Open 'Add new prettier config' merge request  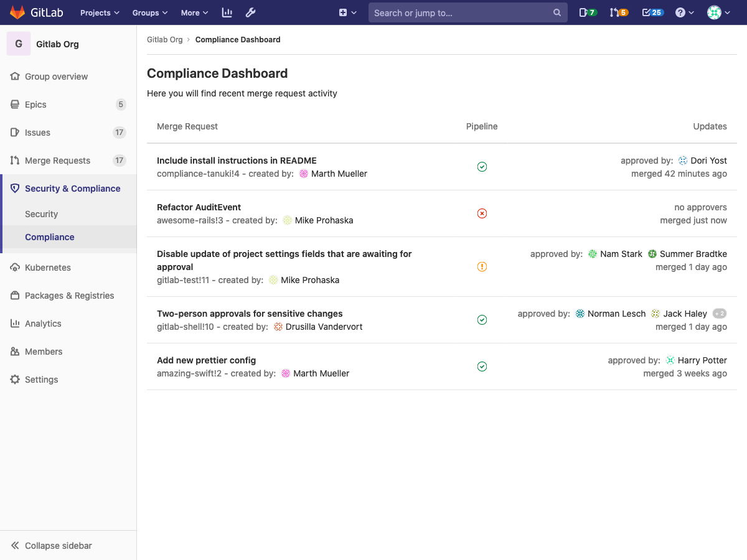(x=206, y=360)
